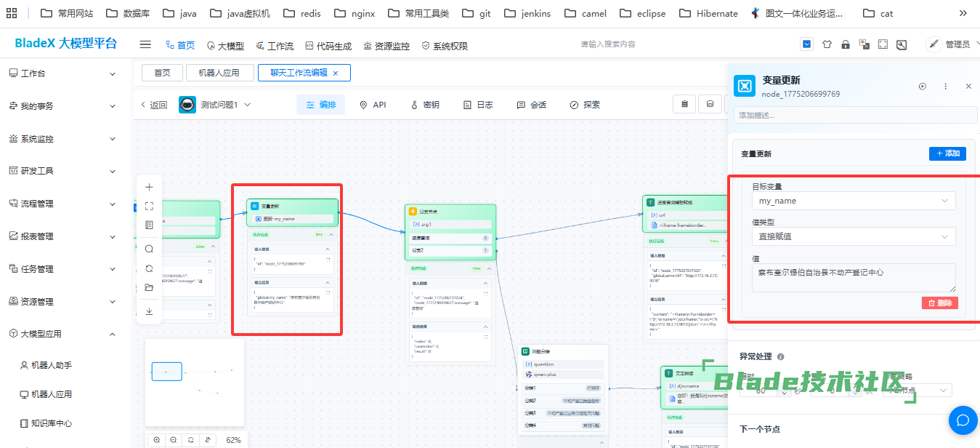Viewport: 980px width, 448px height.
Task: Click the plus icon in canvas toolbar
Action: pyautogui.click(x=149, y=187)
